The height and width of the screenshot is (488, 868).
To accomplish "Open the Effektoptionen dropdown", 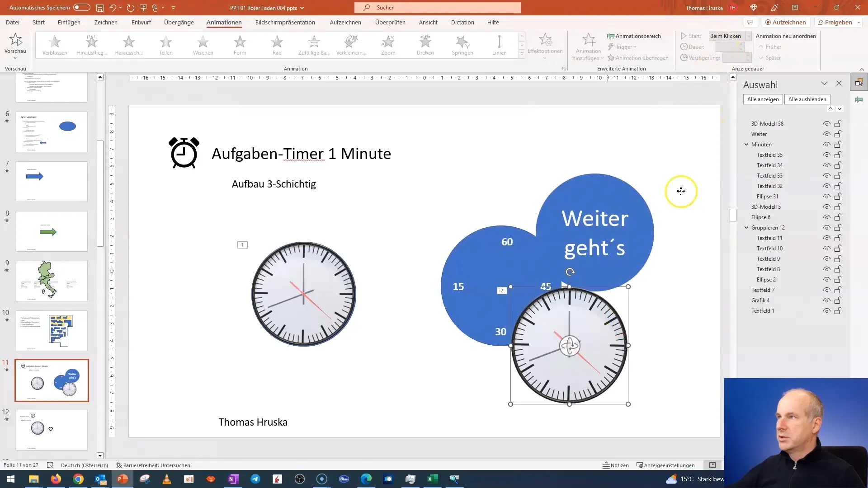I will point(545,46).
